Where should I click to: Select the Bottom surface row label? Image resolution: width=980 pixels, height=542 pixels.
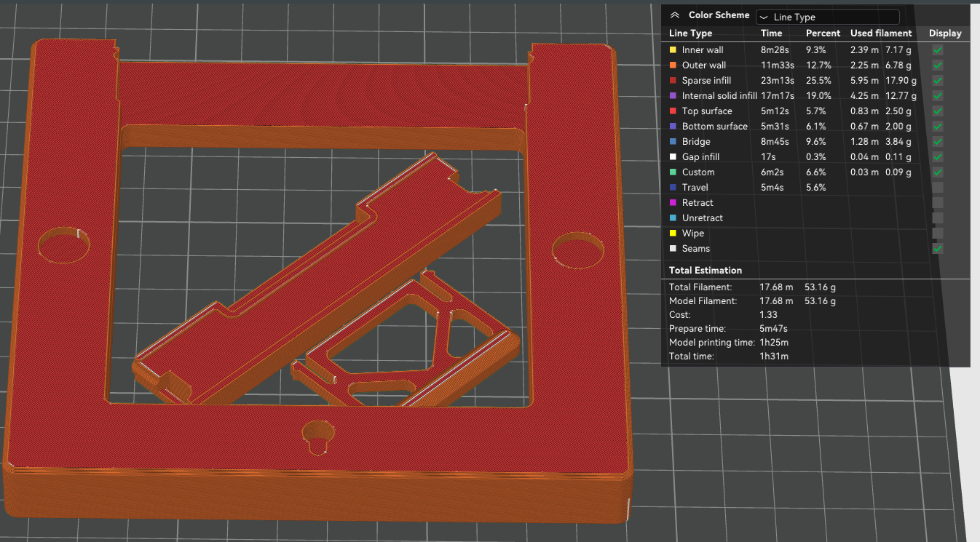(715, 127)
